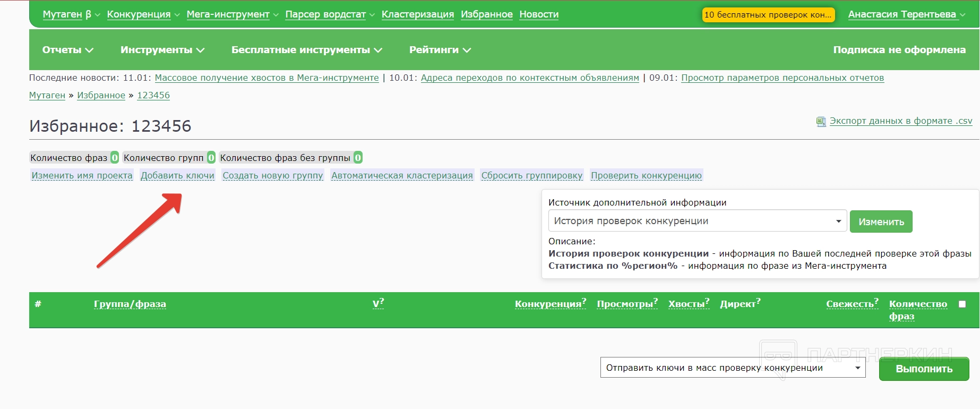Click Проверить конкуренцию link
The width and height of the screenshot is (980, 409).
pos(646,175)
